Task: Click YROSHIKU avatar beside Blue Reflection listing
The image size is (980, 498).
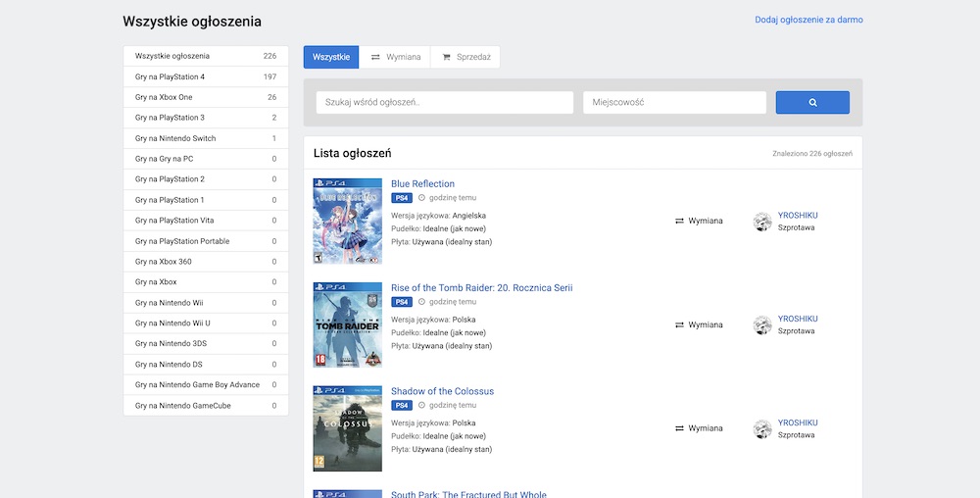Action: pos(762,222)
